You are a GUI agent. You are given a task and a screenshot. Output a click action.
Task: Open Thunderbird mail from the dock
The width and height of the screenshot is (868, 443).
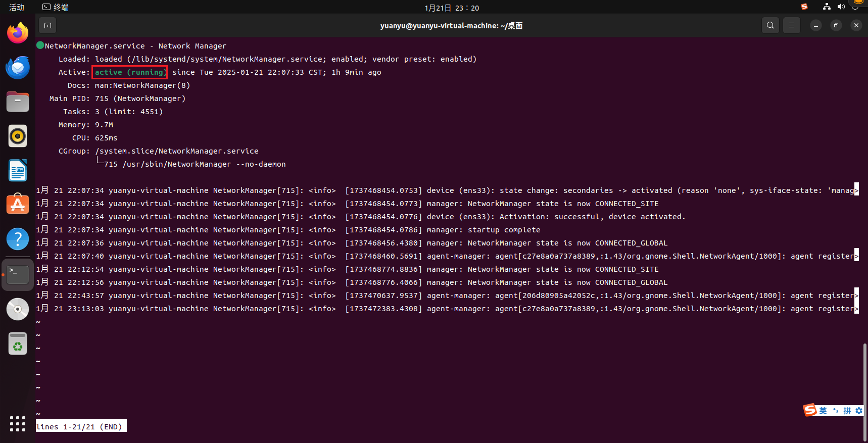coord(18,67)
